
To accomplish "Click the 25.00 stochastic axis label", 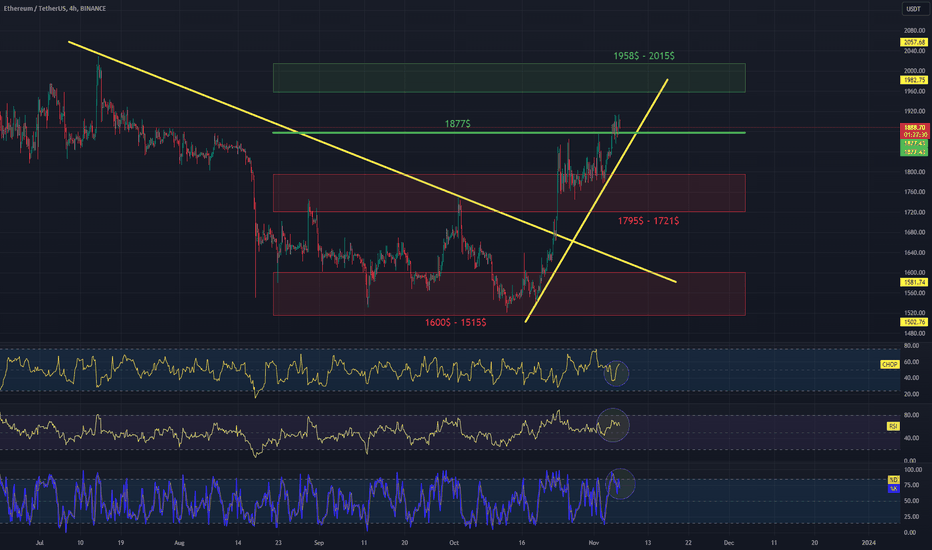I will 912,517.
